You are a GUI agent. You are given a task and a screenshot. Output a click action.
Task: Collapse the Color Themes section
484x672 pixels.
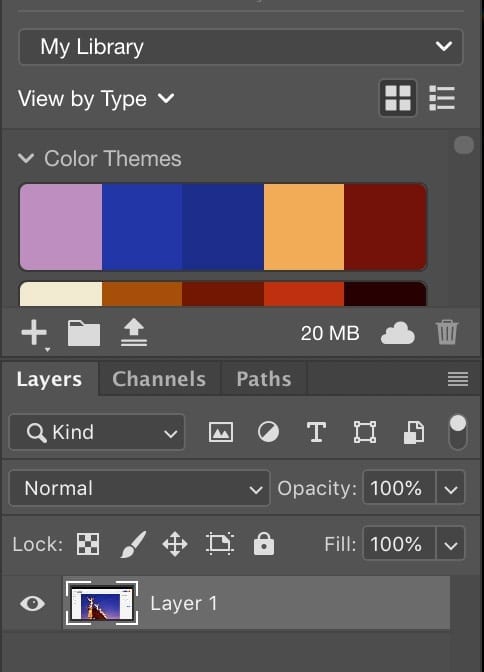(26, 158)
